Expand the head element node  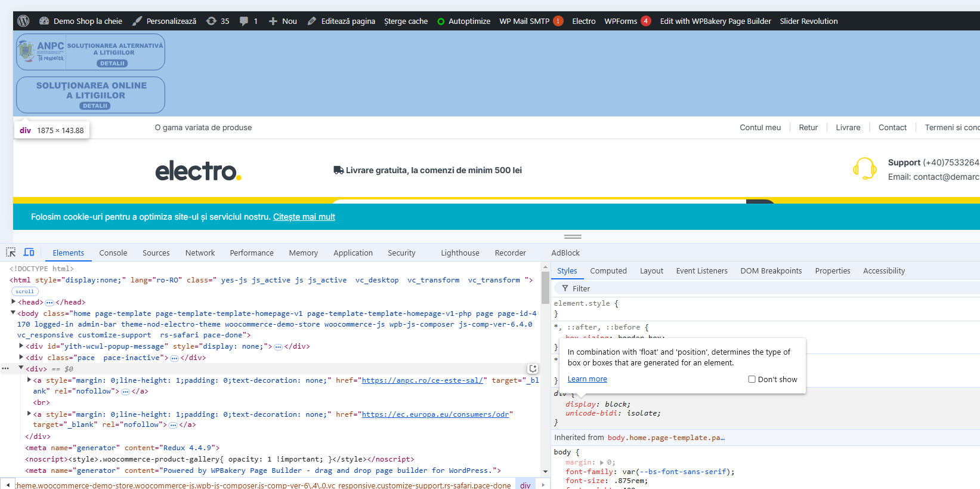point(14,302)
